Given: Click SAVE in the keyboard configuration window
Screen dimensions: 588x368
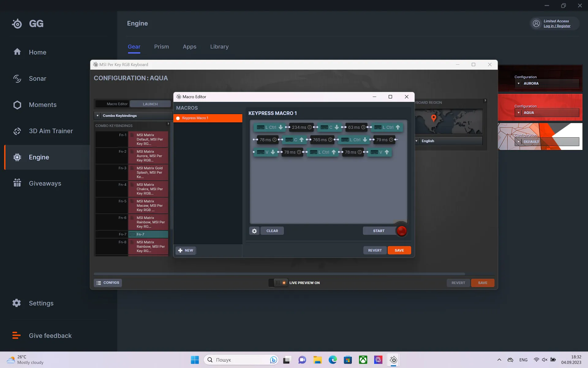Looking at the screenshot, I should 482,283.
